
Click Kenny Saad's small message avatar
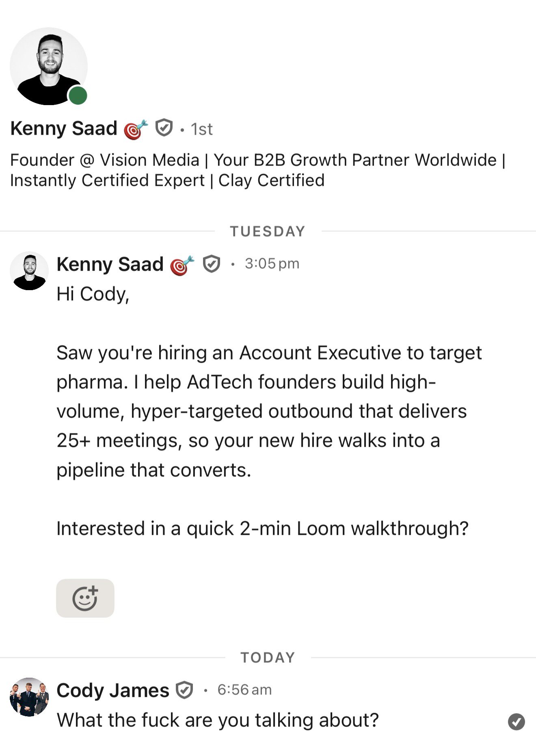tap(29, 271)
